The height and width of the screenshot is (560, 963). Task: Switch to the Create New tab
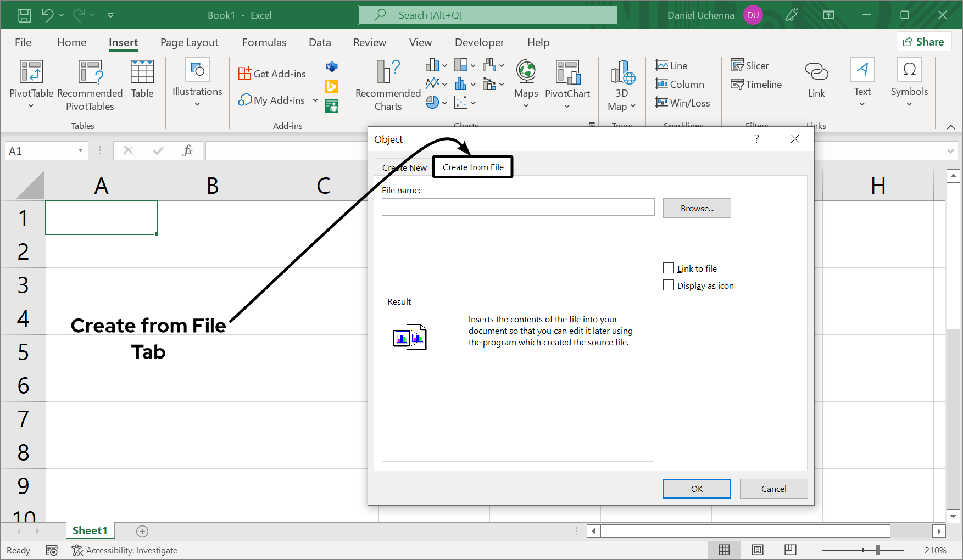click(x=404, y=167)
